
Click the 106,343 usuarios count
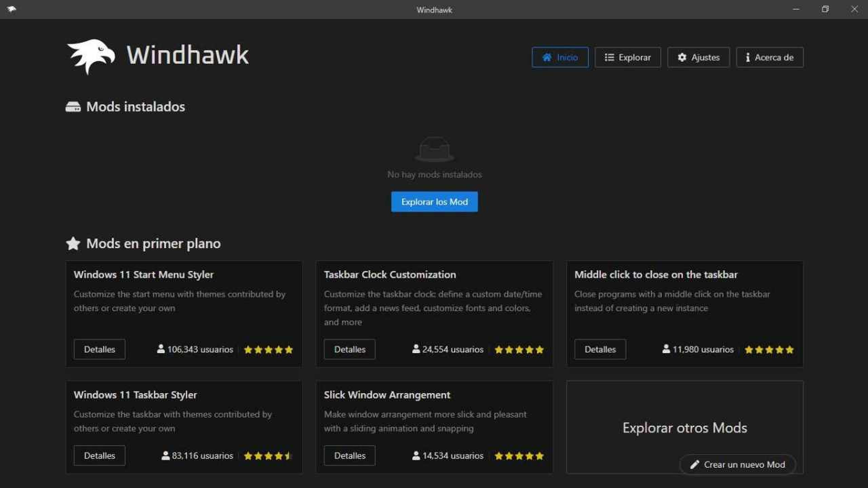pos(200,349)
